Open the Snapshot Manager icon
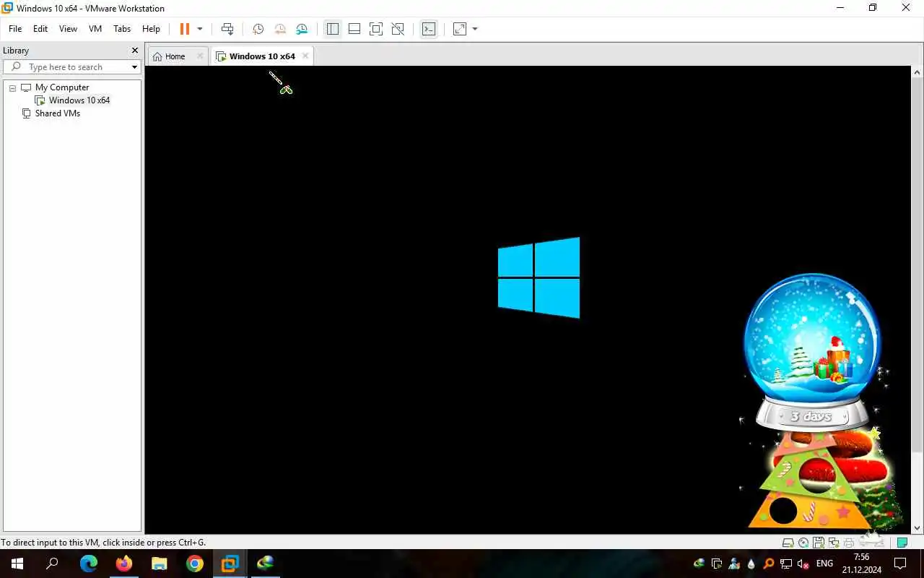 click(x=302, y=29)
